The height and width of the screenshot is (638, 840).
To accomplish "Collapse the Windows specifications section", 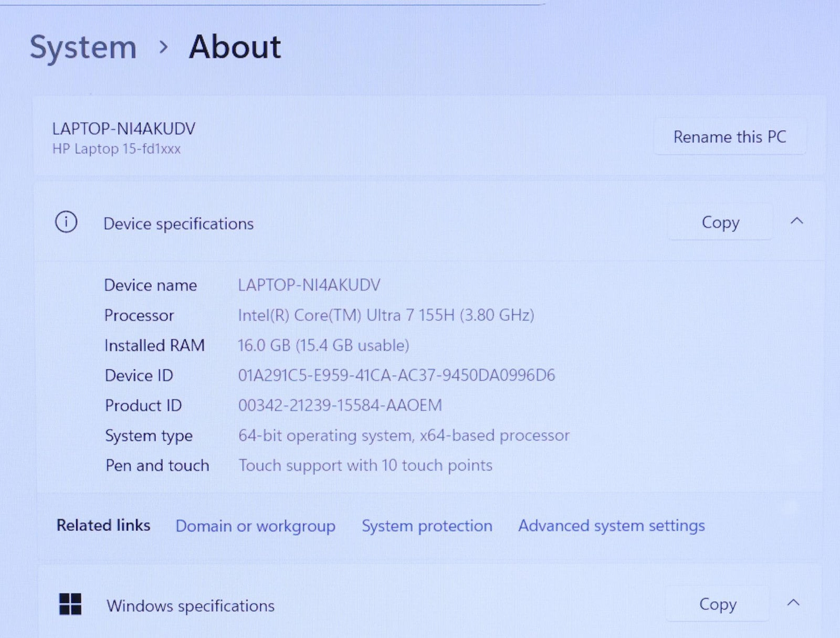I will tap(793, 603).
